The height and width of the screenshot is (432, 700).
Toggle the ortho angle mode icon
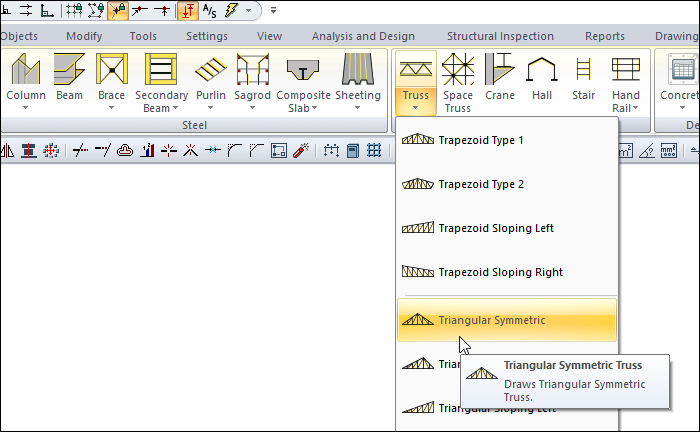(x=47, y=10)
